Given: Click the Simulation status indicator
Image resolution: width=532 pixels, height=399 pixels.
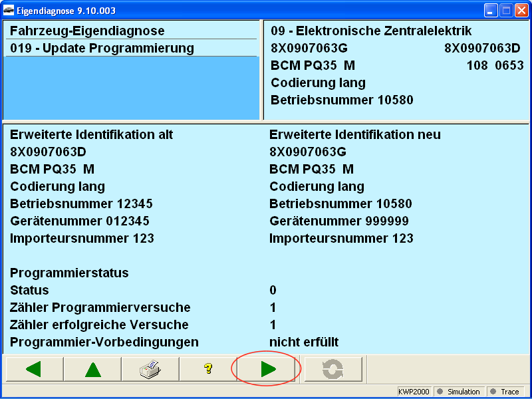Looking at the screenshot, I should pos(459,392).
